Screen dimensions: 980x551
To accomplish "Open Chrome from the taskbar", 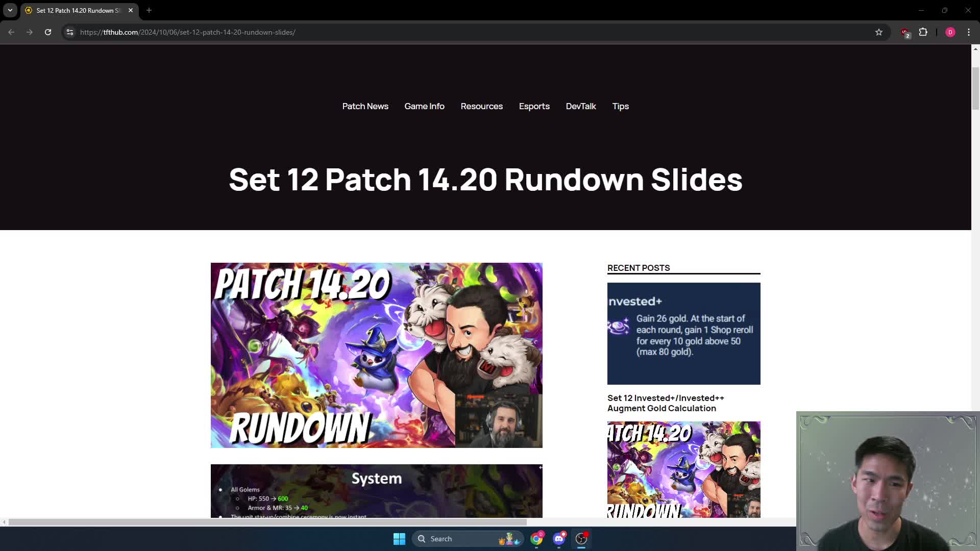I will (x=536, y=539).
